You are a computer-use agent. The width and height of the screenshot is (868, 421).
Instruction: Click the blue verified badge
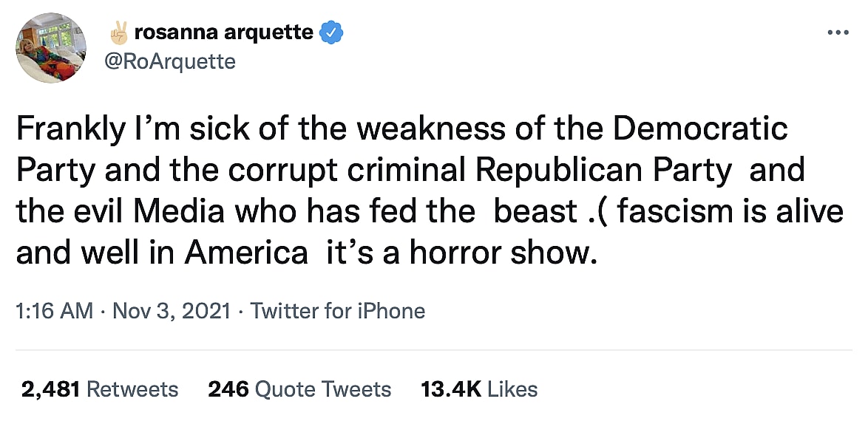tap(329, 32)
